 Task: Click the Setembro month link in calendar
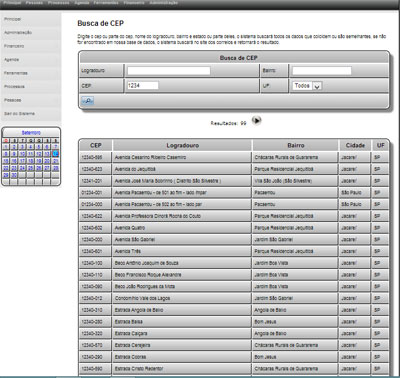(31, 133)
